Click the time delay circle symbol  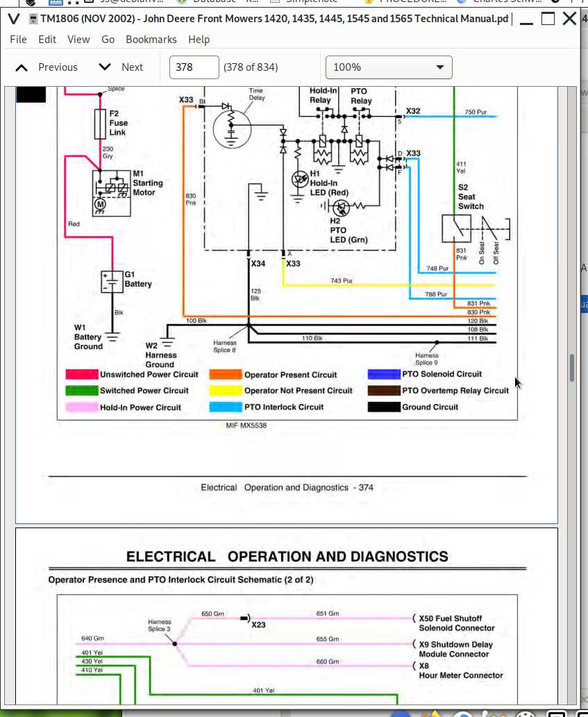(232, 128)
